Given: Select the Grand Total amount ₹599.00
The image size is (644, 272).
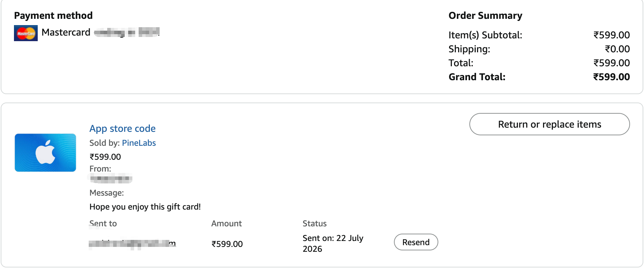Looking at the screenshot, I should pos(612,77).
